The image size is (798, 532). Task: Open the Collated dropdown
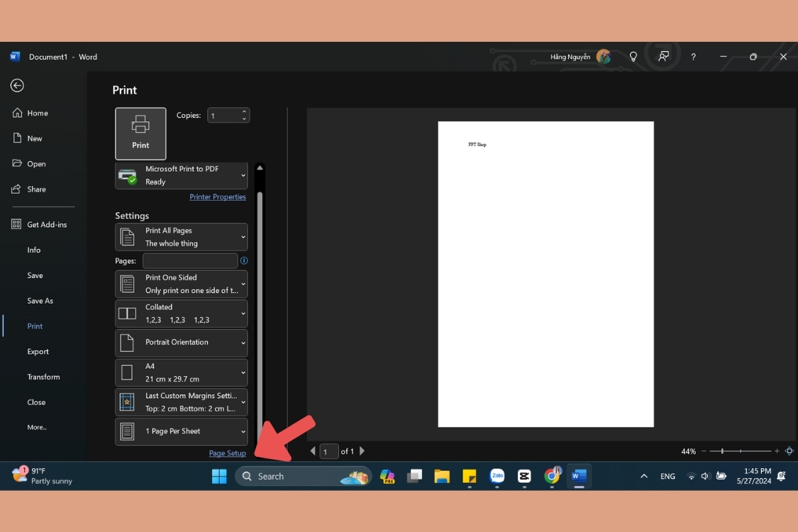(x=181, y=314)
